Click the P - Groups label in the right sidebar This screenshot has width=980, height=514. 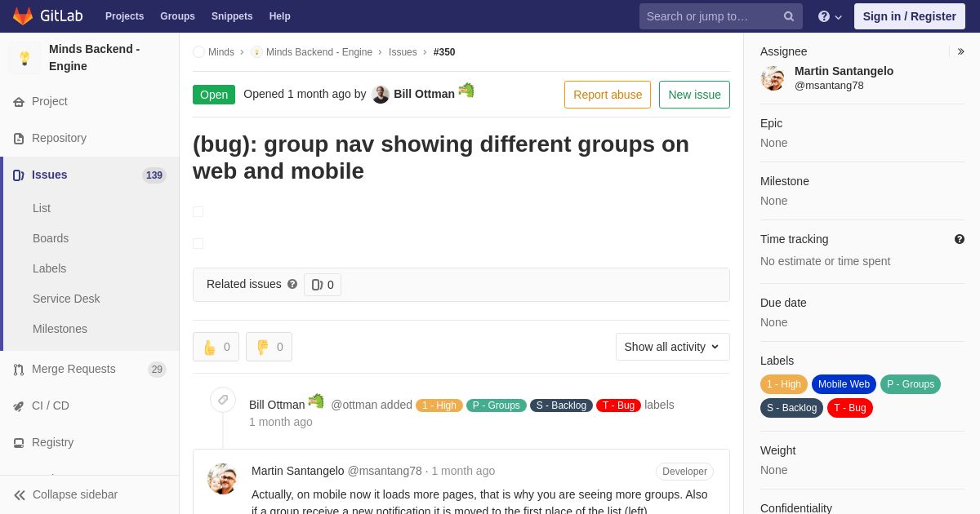(911, 384)
